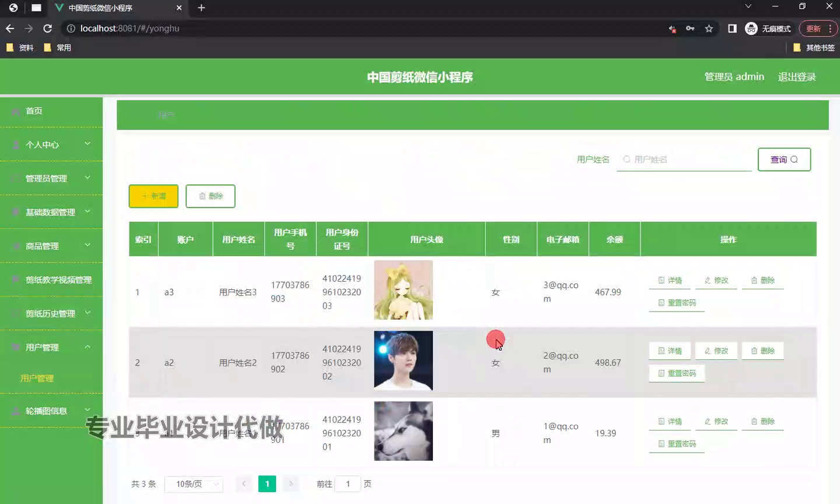Click the 前往 page number input
The width and height of the screenshot is (840, 504).
click(x=348, y=484)
